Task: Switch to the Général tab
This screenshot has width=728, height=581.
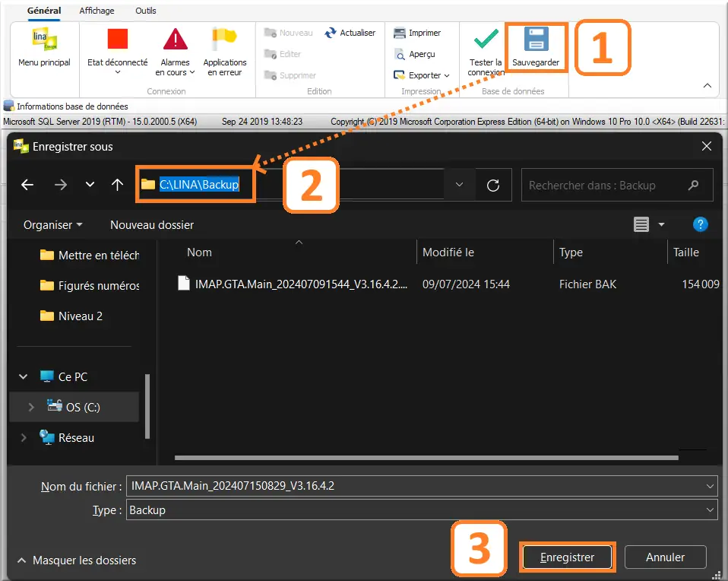Action: coord(44,10)
